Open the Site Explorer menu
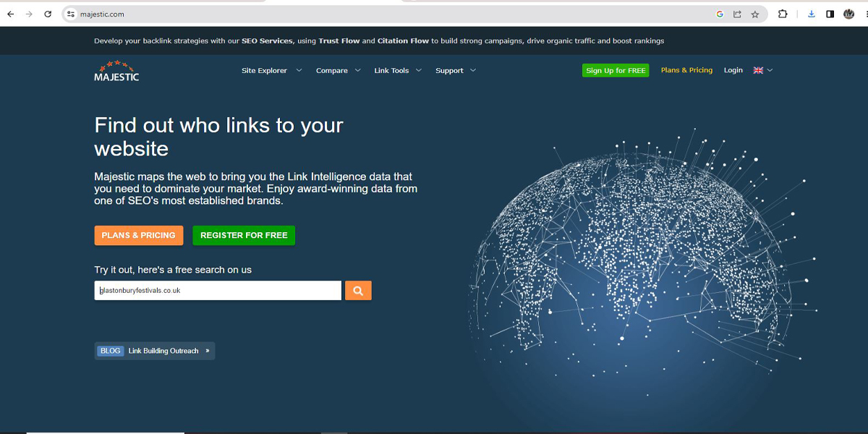Screen dimensions: 868x434 pyautogui.click(x=264, y=70)
